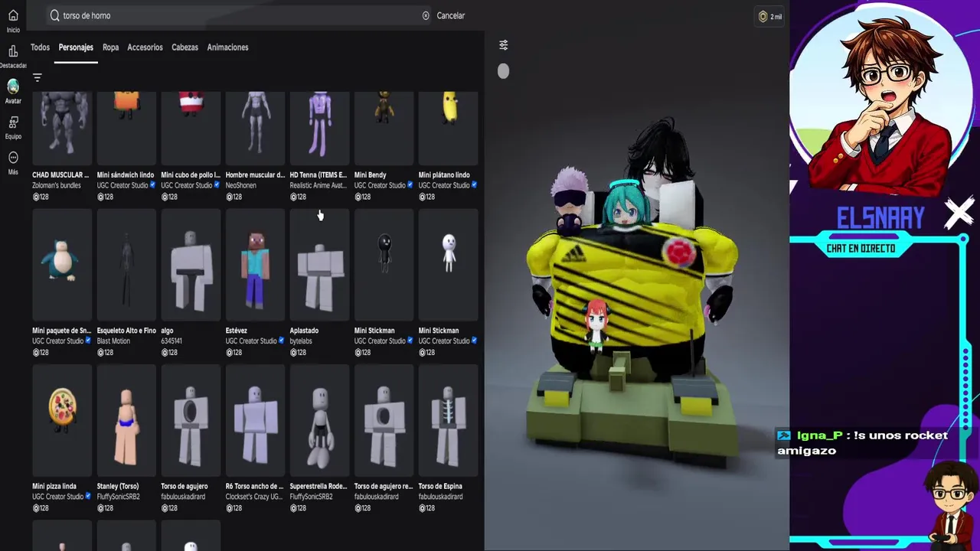The image size is (980, 551).
Task: Click title text 'Aplastado'
Action: coord(304,331)
